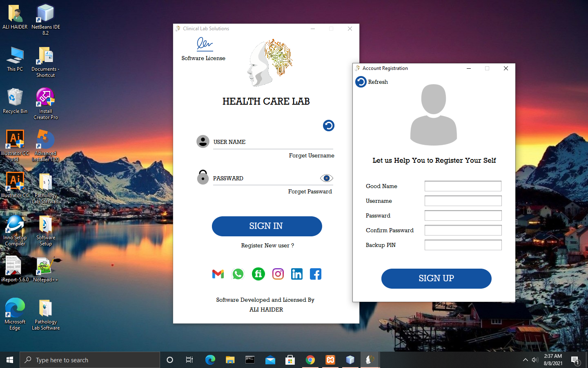
Task: Adjust speaker volume from the taskbar
Action: click(535, 360)
